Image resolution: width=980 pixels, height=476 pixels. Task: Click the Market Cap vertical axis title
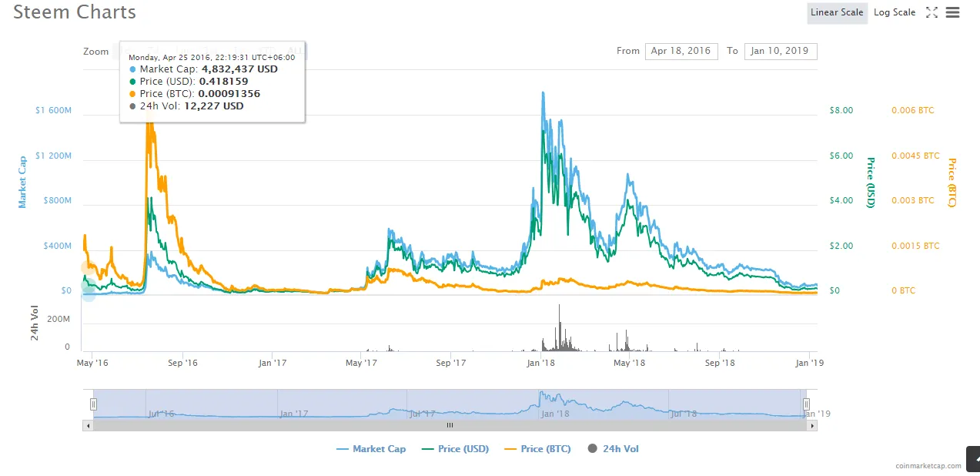[23, 181]
